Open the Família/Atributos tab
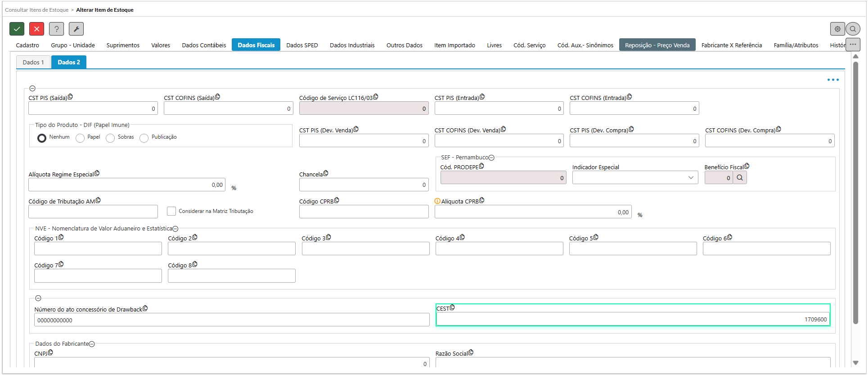This screenshot has height=375, width=868. point(796,45)
